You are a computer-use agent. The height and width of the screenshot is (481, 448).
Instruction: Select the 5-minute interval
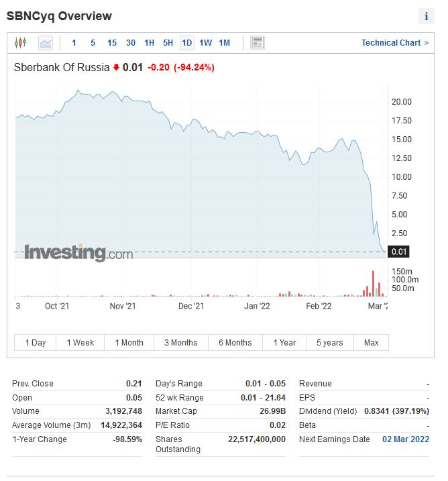(93, 43)
